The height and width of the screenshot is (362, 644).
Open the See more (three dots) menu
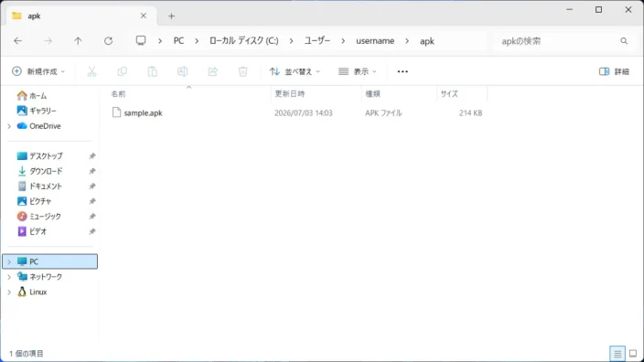[x=402, y=71]
